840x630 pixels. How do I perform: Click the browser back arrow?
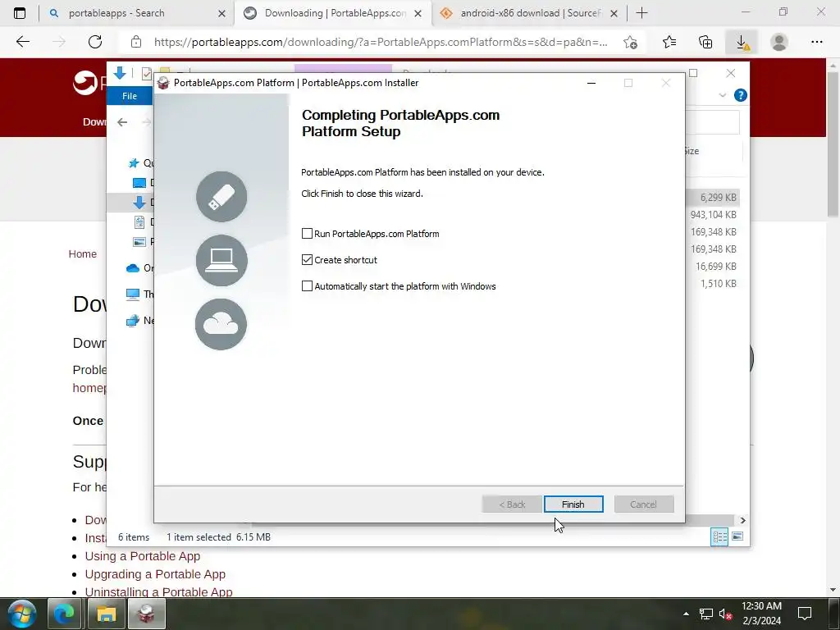coord(23,42)
